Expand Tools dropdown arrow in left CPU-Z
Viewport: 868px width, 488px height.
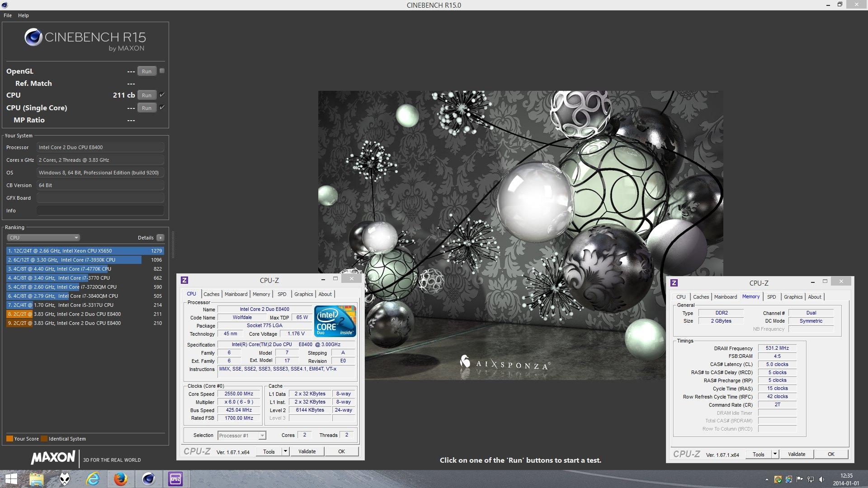tap(285, 451)
